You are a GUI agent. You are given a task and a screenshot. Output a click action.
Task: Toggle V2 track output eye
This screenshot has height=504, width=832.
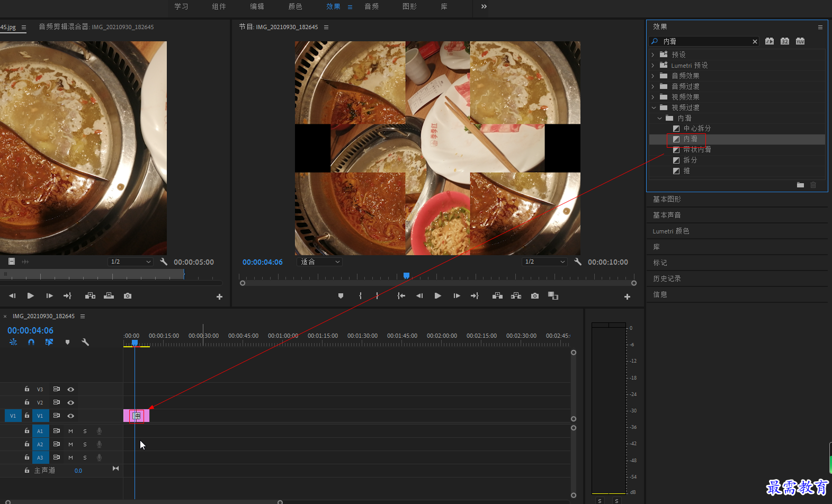[x=70, y=402]
